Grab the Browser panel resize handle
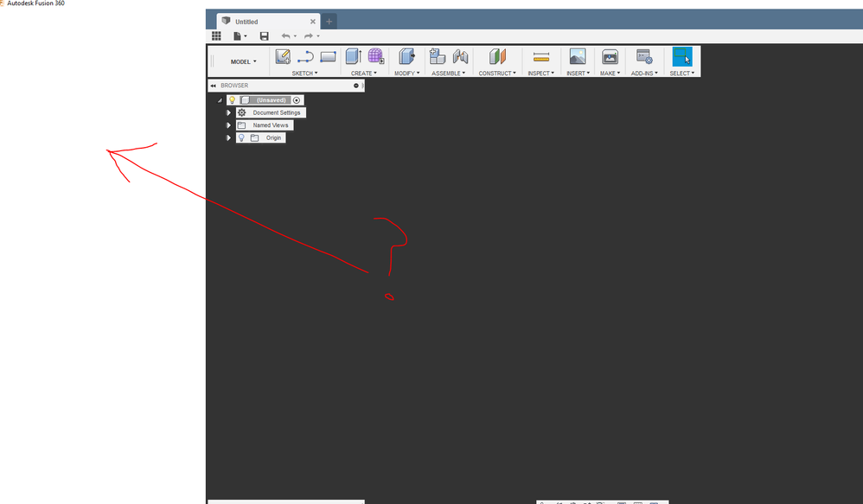The height and width of the screenshot is (504, 863). tap(362, 86)
